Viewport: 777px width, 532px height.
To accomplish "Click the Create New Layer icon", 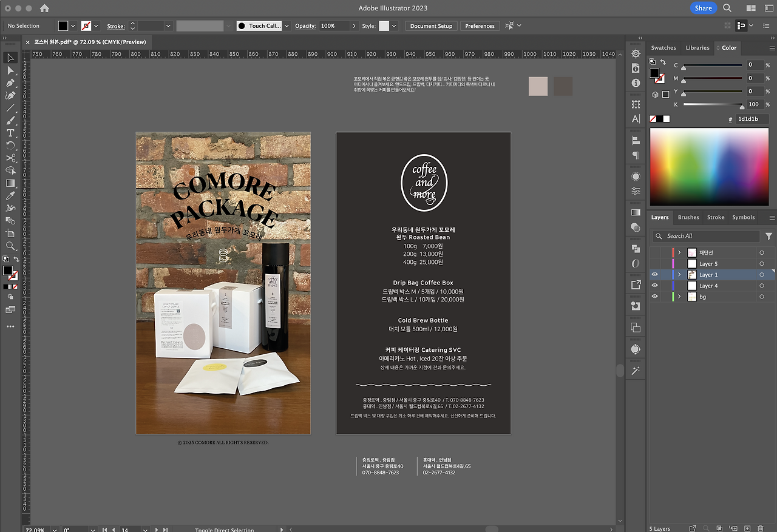I will coord(747,529).
